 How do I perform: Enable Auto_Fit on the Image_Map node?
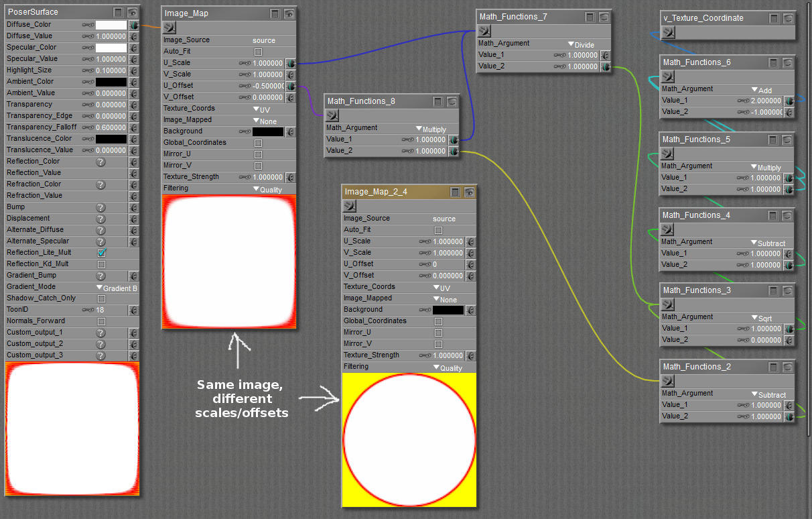(258, 52)
